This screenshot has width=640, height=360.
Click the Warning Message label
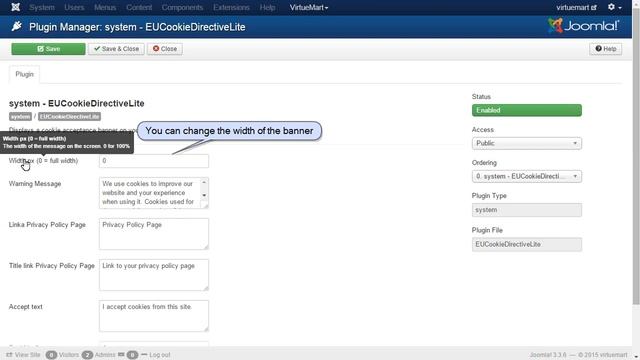coord(35,184)
